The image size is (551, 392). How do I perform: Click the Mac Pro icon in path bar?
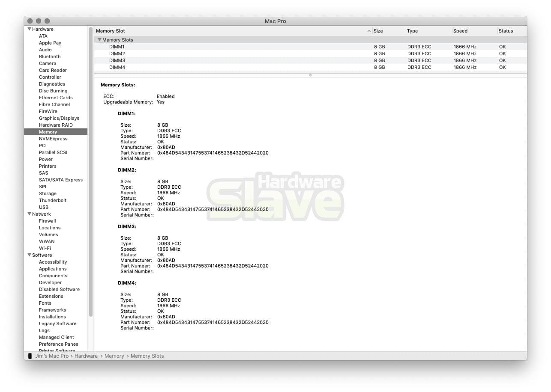pyautogui.click(x=30, y=356)
